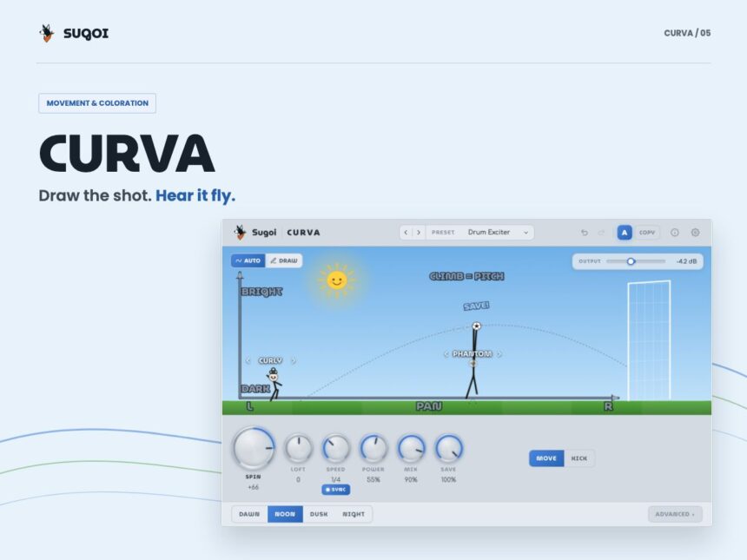Click the Sugoi fox logo in page header
The height and width of the screenshot is (560, 747).
(47, 33)
